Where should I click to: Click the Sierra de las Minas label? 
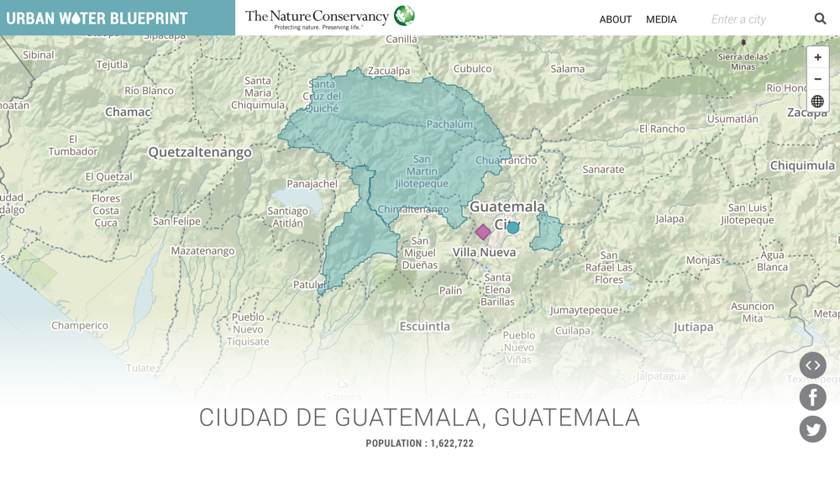pyautogui.click(x=743, y=61)
